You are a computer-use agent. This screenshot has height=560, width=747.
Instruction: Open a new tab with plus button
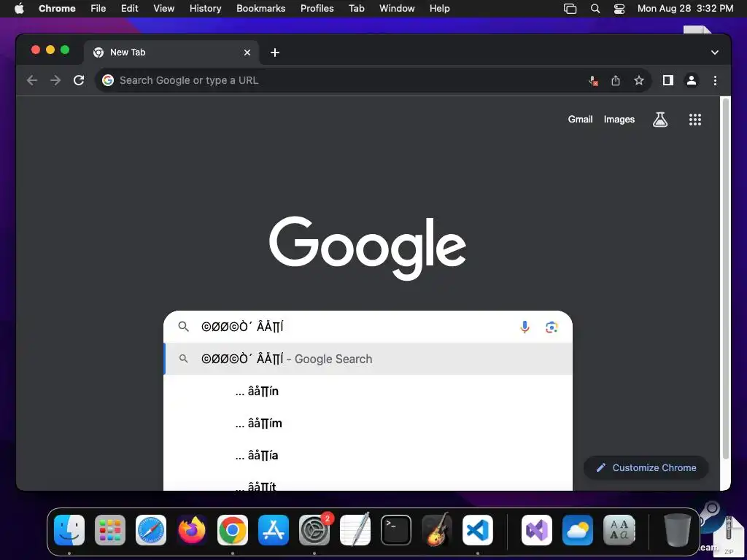tap(275, 52)
